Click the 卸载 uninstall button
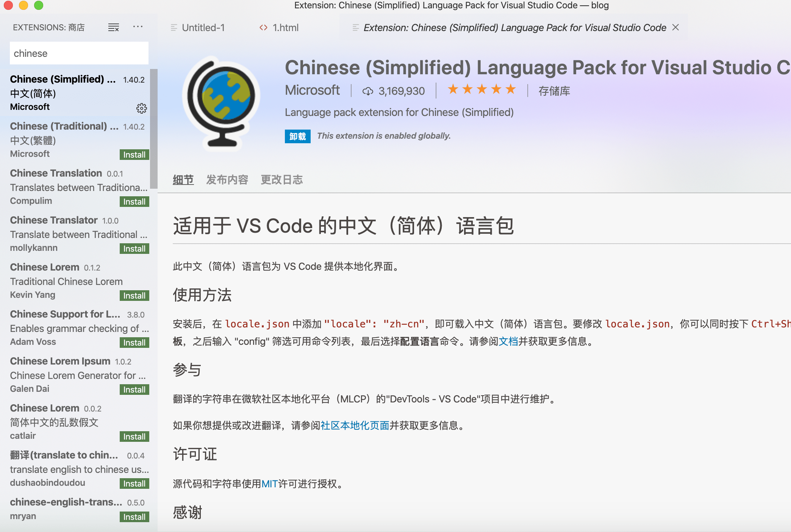Viewport: 791px width, 532px height. pyautogui.click(x=298, y=136)
